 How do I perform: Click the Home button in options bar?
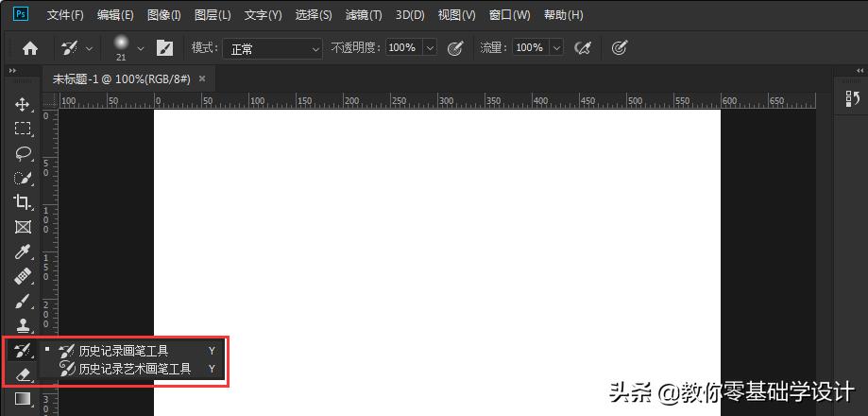[x=30, y=49]
